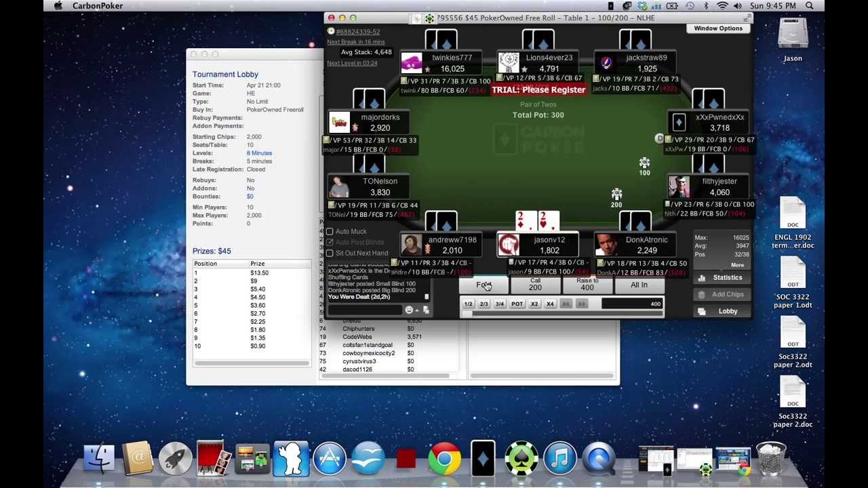The image size is (868, 488).
Task: Open iTunes from the Dock
Action: (559, 459)
